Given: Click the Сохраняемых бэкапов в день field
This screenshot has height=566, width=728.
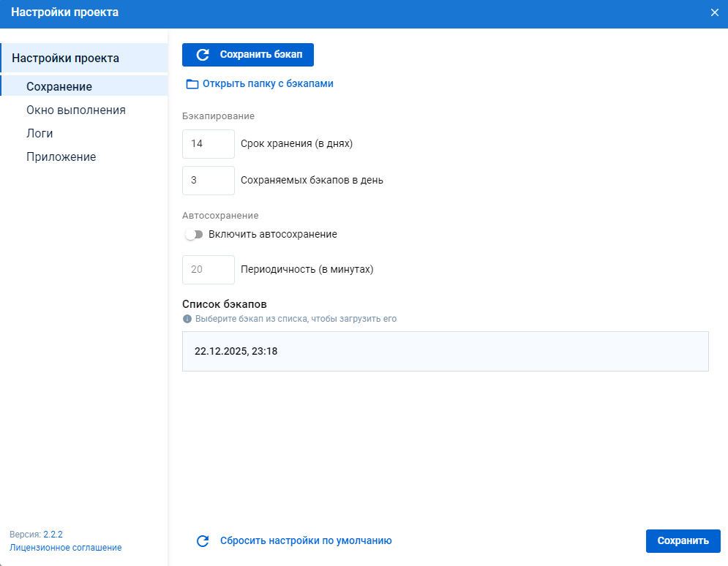Looking at the screenshot, I should click(x=208, y=181).
